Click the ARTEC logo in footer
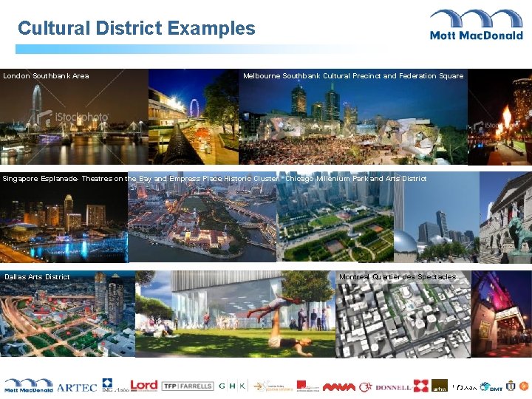The width and height of the screenshot is (532, 399). (78, 387)
